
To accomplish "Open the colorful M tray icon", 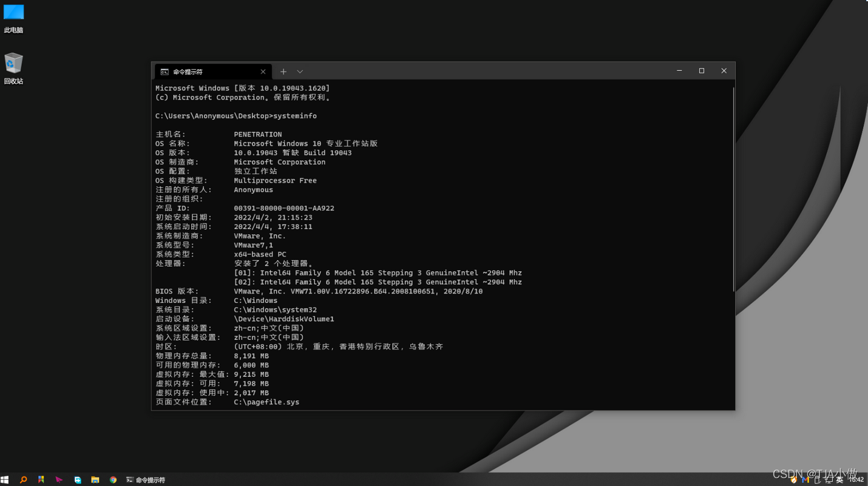I will point(805,479).
